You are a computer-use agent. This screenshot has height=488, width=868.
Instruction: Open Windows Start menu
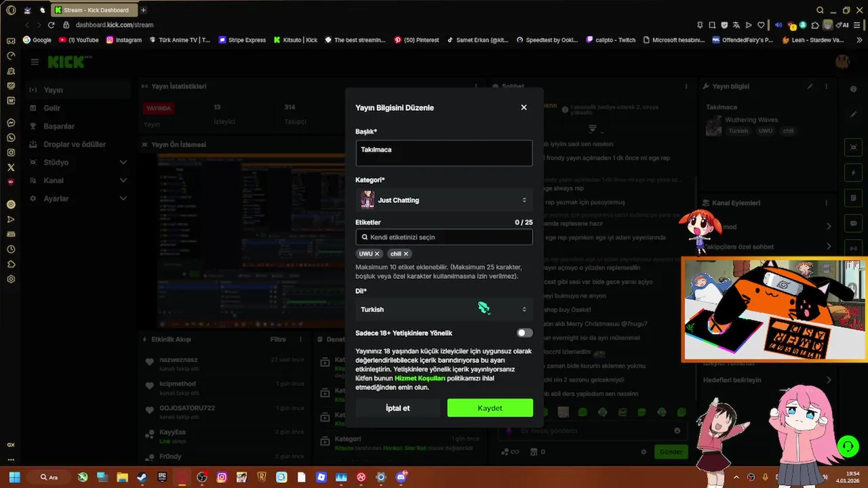pos(14,477)
